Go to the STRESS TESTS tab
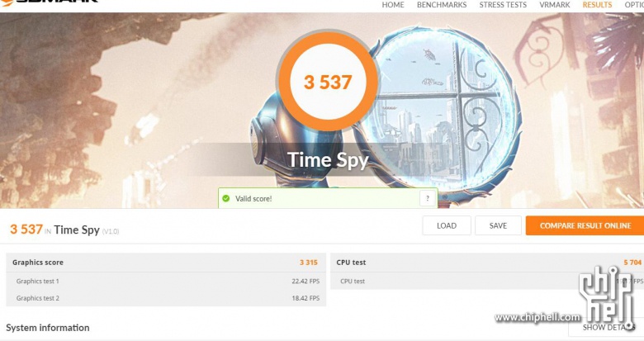This screenshot has width=644, height=341. [x=503, y=5]
